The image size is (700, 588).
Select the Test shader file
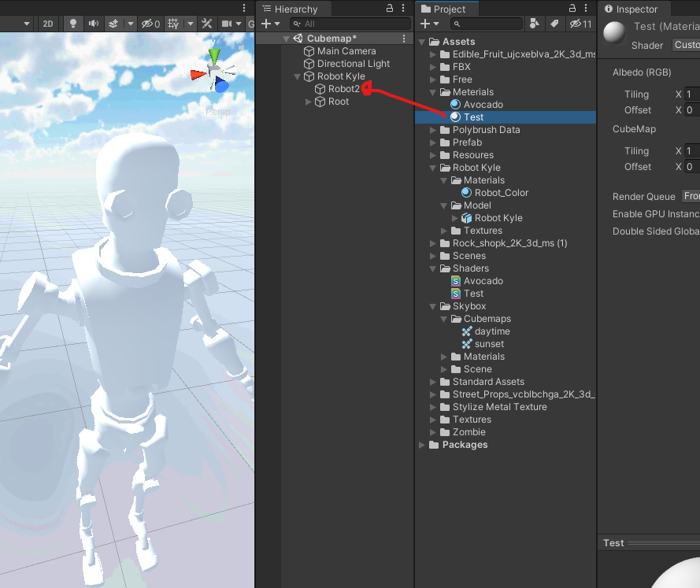coord(467,294)
